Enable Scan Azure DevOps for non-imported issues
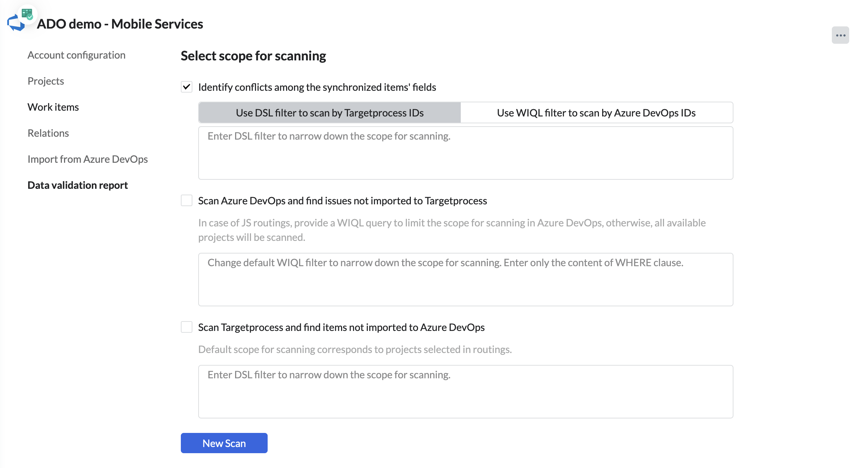The width and height of the screenshot is (868, 468). point(187,200)
